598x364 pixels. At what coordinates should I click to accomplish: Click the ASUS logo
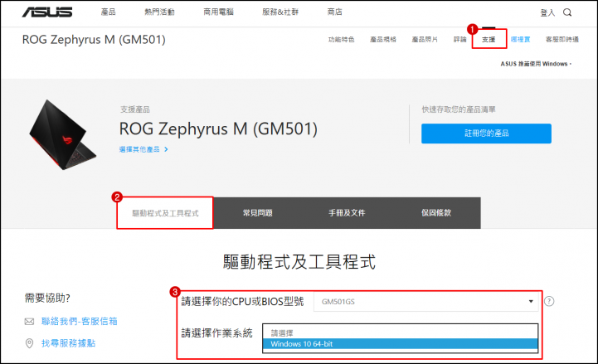pyautogui.click(x=47, y=12)
